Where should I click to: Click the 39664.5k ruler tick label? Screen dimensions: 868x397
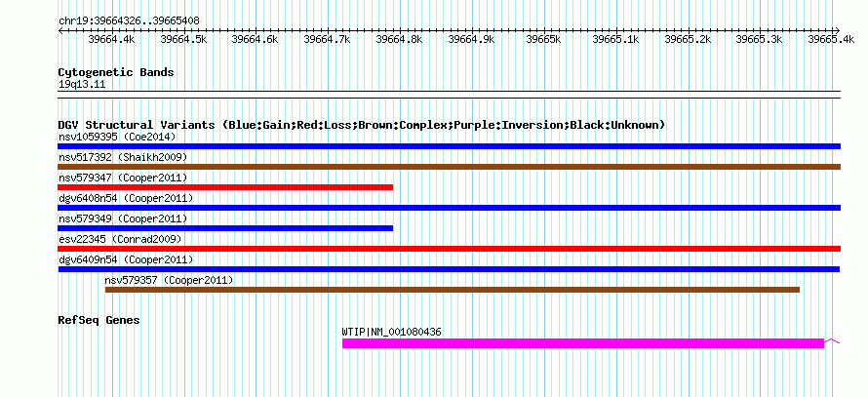183,39
